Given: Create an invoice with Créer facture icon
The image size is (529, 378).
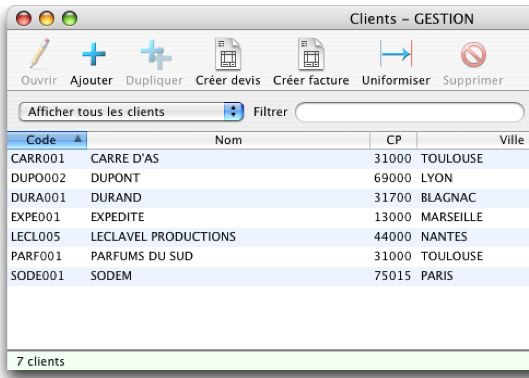Looking at the screenshot, I should [311, 54].
